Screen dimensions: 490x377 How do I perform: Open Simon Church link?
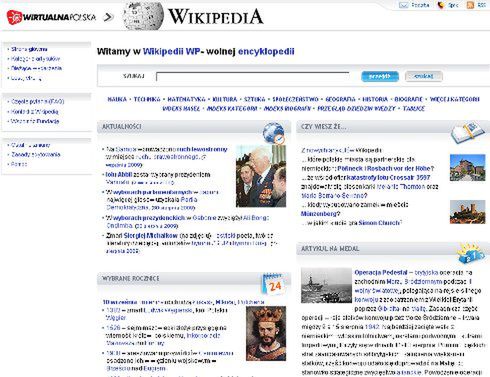point(379,223)
